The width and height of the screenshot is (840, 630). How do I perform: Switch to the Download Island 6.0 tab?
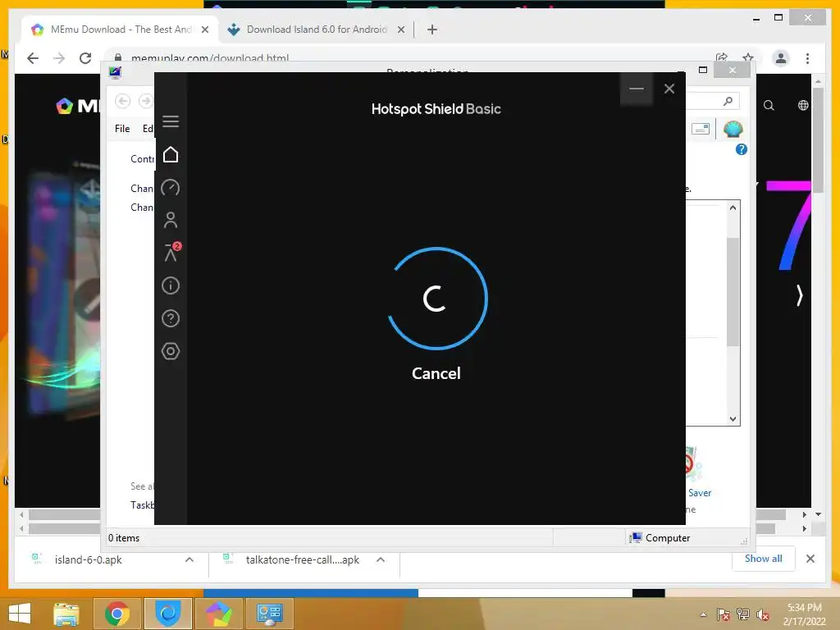click(316, 30)
